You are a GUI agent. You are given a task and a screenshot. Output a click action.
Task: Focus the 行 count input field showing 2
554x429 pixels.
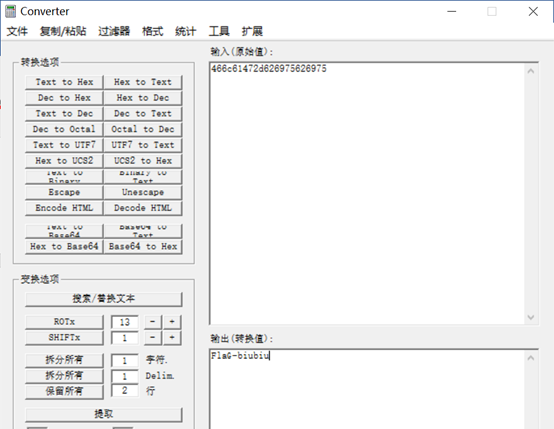pyautogui.click(x=125, y=390)
